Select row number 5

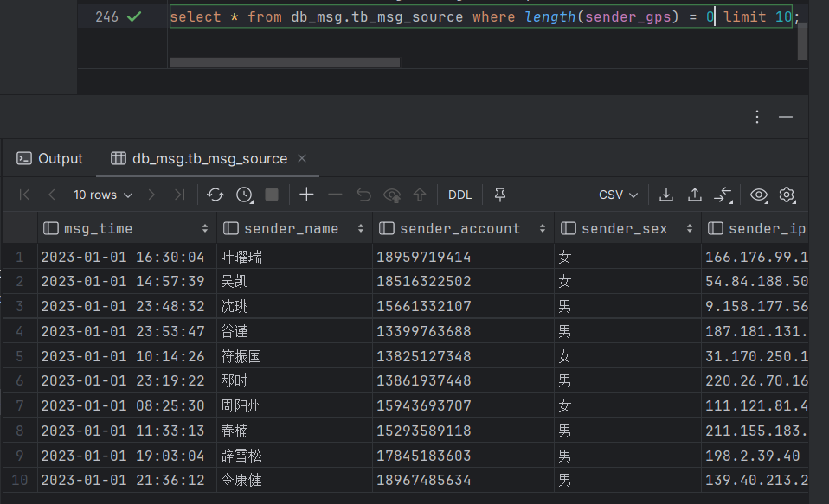point(20,356)
